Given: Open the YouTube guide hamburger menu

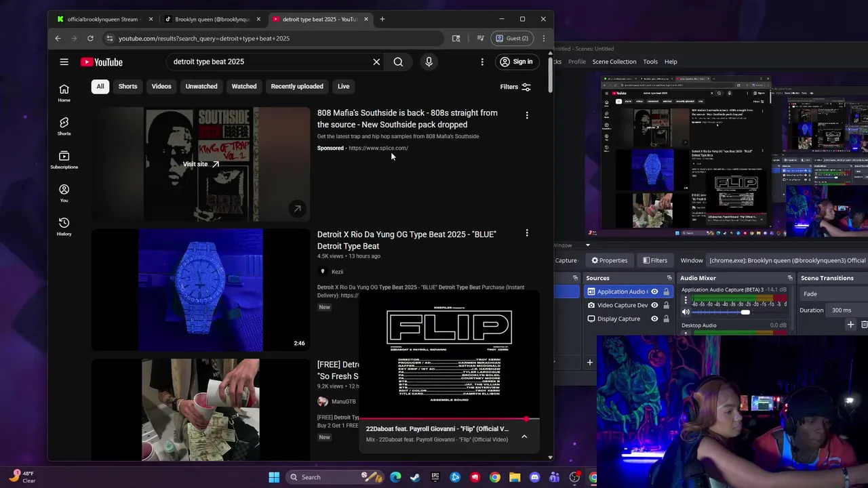Looking at the screenshot, I should click(64, 62).
